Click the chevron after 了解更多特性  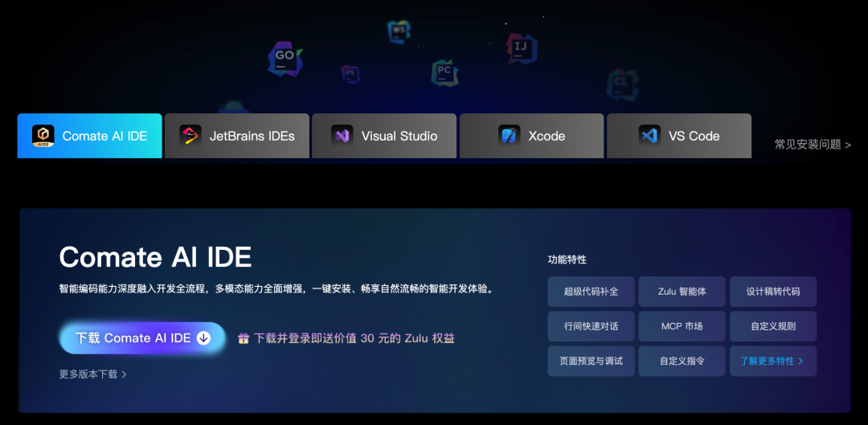pyautogui.click(x=800, y=362)
